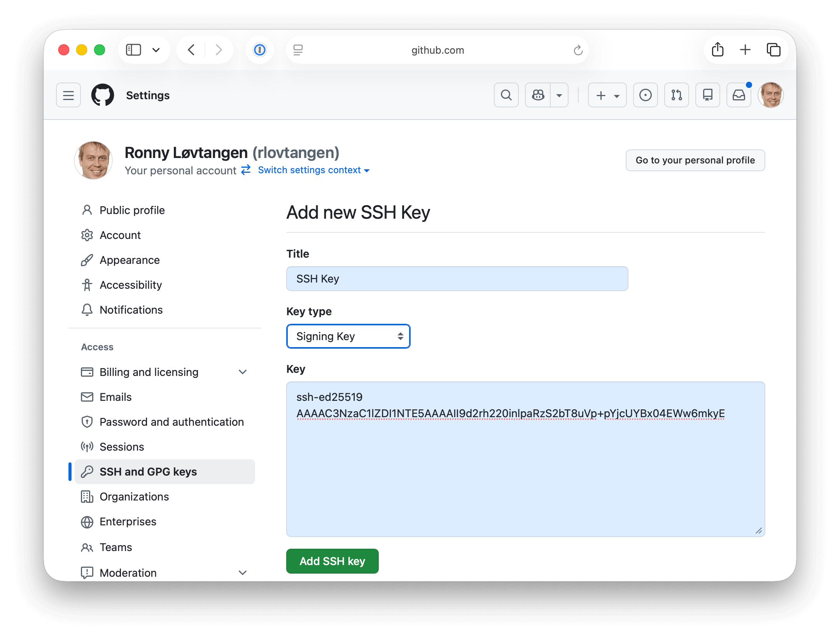Image resolution: width=840 pixels, height=639 pixels.
Task: Open Switch settings context dropdown
Action: 313,170
